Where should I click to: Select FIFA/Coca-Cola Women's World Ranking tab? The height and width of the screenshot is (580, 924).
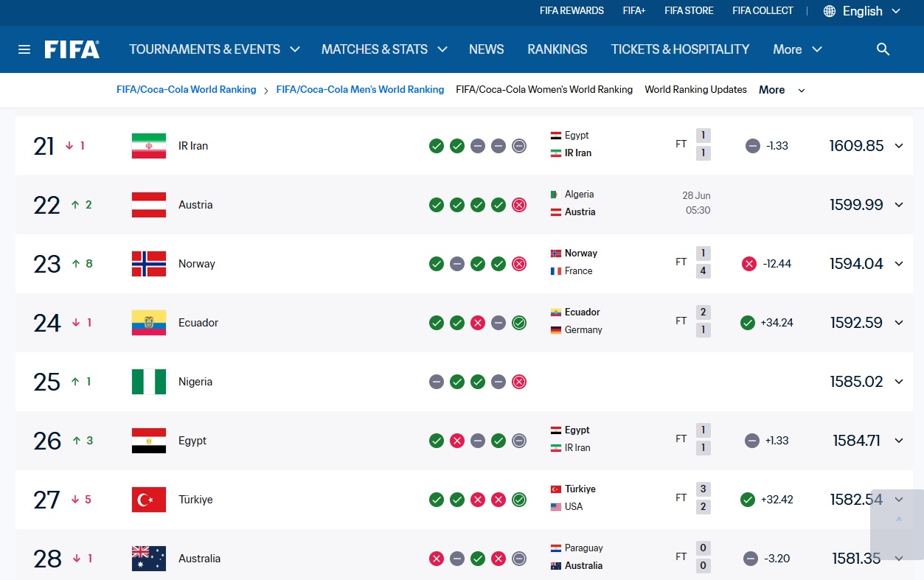(x=544, y=90)
